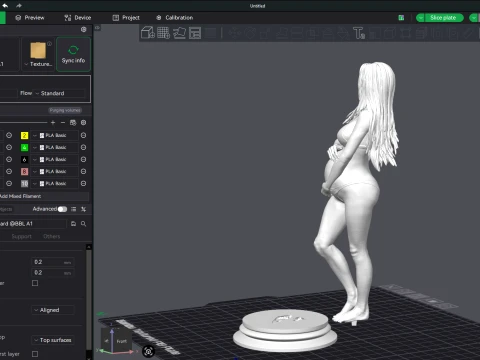Click the AMS sync icon beside minus
The image size is (480, 360).
(73, 123)
